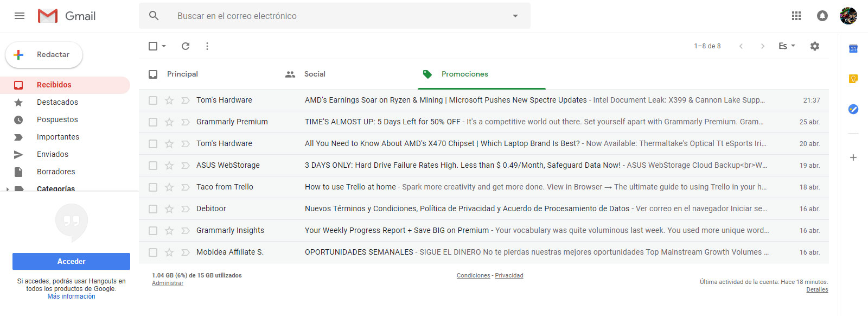Star the Tom's Hardware AMD Earnings email
The image size is (868, 316).
(x=169, y=100)
